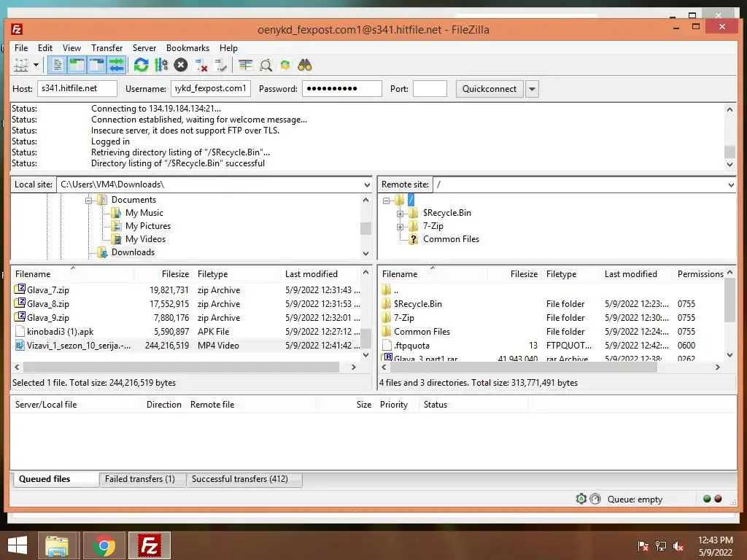This screenshot has height=560, width=747.
Task: Select Common Files in remote tree
Action: pos(451,239)
